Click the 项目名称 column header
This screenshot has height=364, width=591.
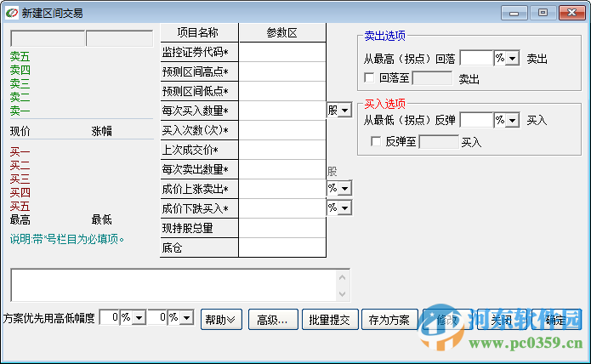click(x=199, y=32)
